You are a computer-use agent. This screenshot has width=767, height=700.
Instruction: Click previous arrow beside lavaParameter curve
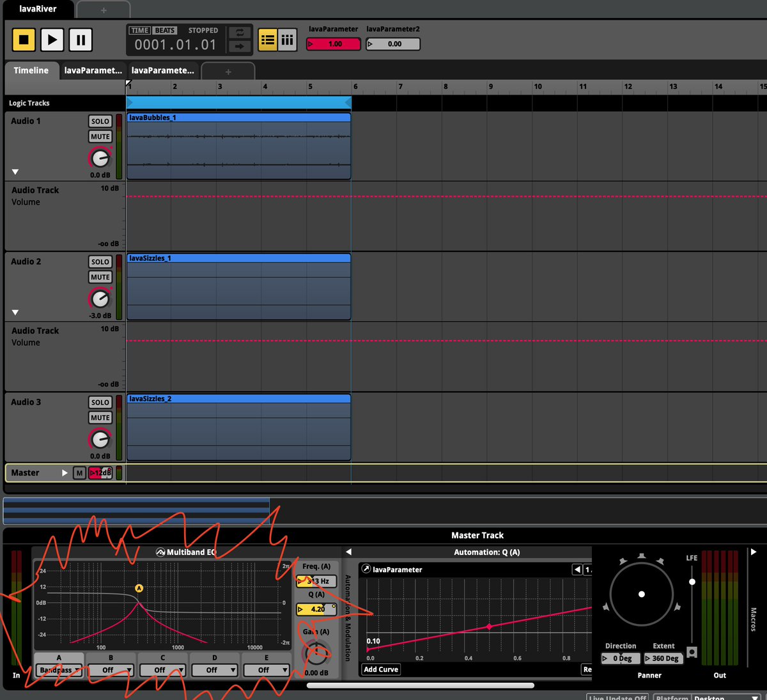578,570
